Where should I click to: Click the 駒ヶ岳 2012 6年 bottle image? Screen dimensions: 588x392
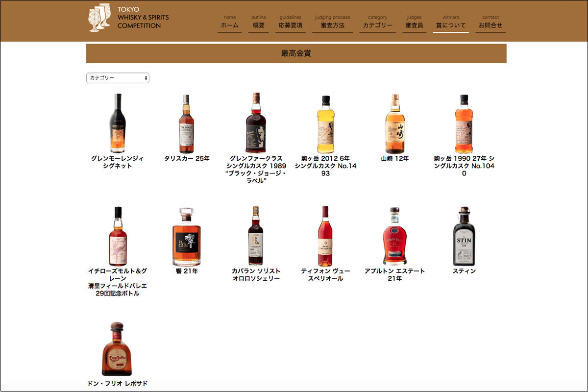[325, 124]
